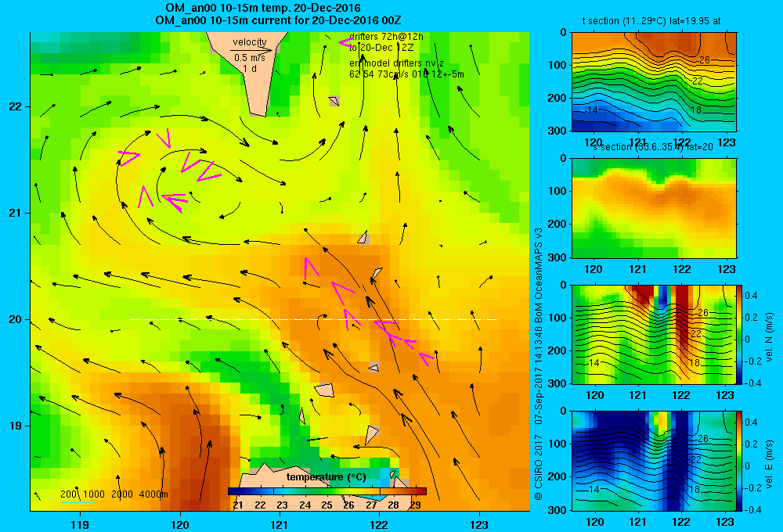Click the 'vel. E (m/s)' axis label
This screenshot has height=532, width=783.
tap(770, 464)
